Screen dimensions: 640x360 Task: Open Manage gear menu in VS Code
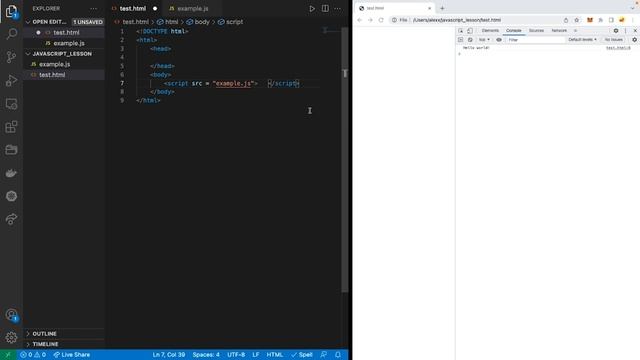pyautogui.click(x=11, y=337)
